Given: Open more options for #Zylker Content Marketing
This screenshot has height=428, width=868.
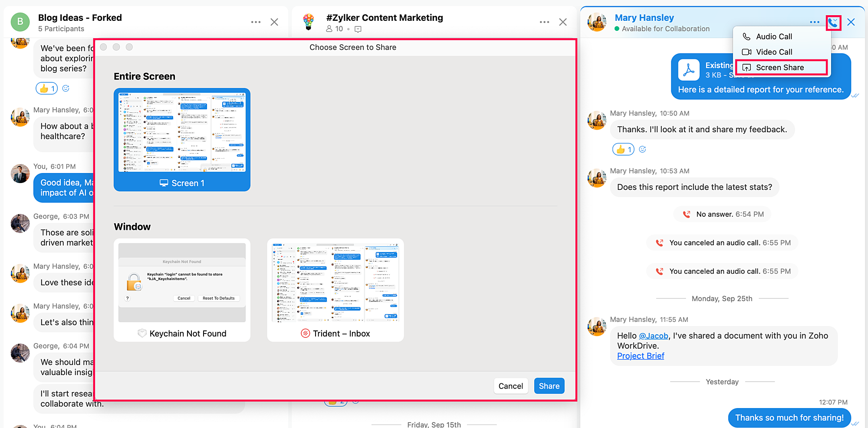Looking at the screenshot, I should click(x=544, y=22).
